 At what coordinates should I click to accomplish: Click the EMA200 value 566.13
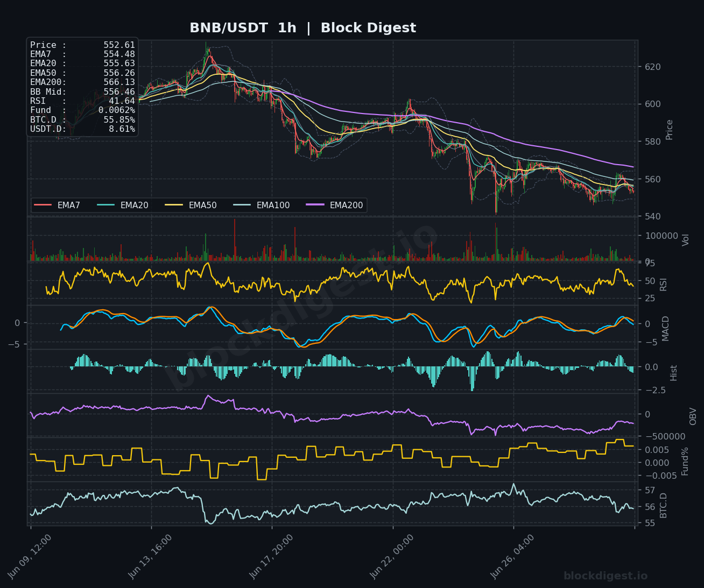point(119,82)
